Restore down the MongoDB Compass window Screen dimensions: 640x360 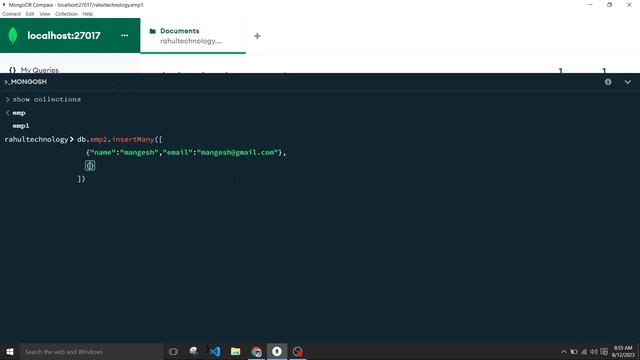[609, 5]
